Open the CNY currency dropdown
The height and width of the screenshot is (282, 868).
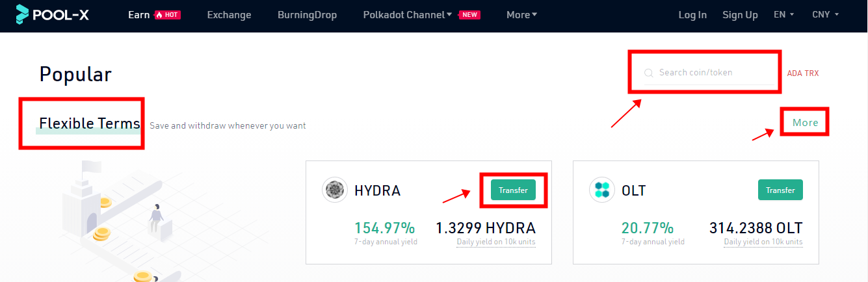tap(826, 14)
